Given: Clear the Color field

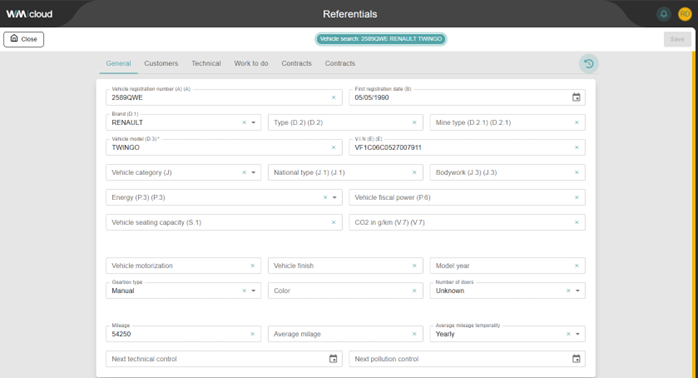Looking at the screenshot, I should 414,291.
